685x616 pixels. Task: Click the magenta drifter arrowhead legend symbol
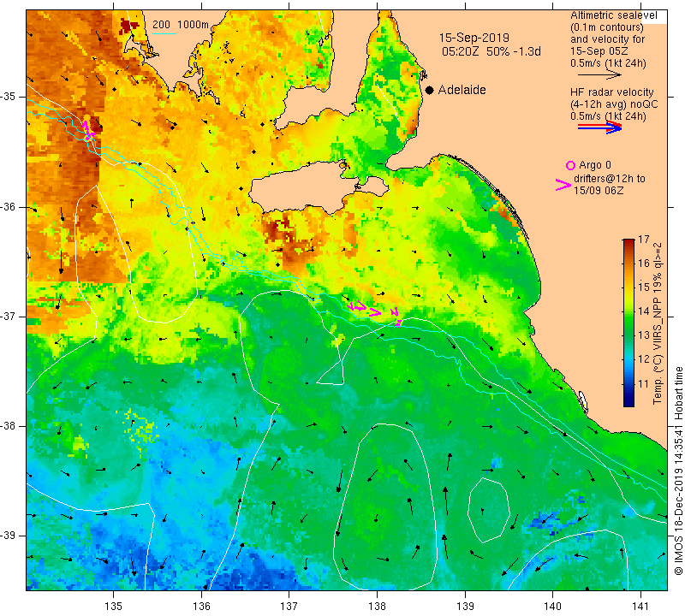563,185
